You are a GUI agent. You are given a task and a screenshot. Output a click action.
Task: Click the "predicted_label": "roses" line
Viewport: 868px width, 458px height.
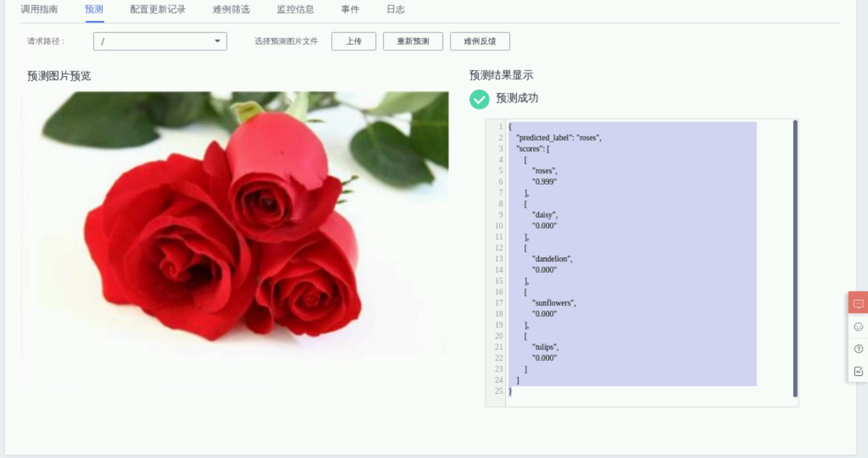click(x=560, y=138)
